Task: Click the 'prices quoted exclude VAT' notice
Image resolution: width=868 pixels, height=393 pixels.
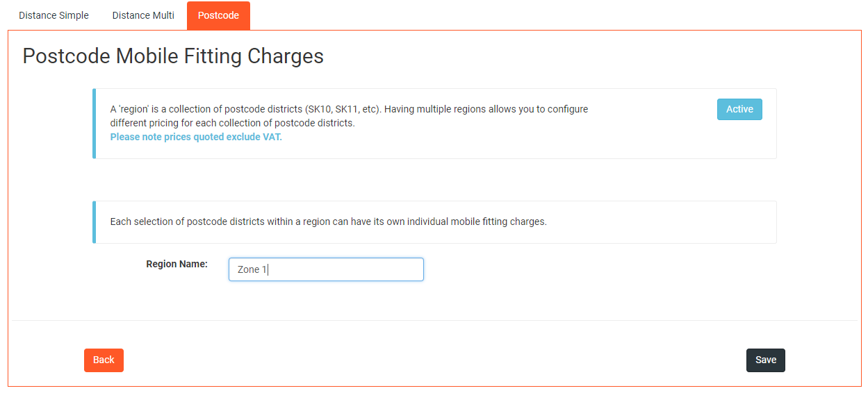Action: point(196,137)
